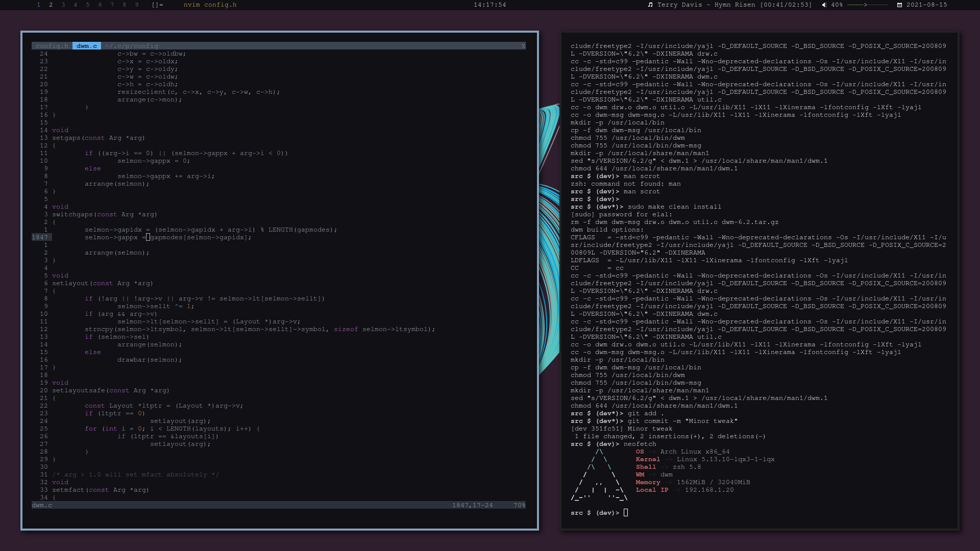Click the 'setmfact(const Arg *arg)' function line
Image resolution: width=980 pixels, height=551 pixels.
click(x=101, y=490)
